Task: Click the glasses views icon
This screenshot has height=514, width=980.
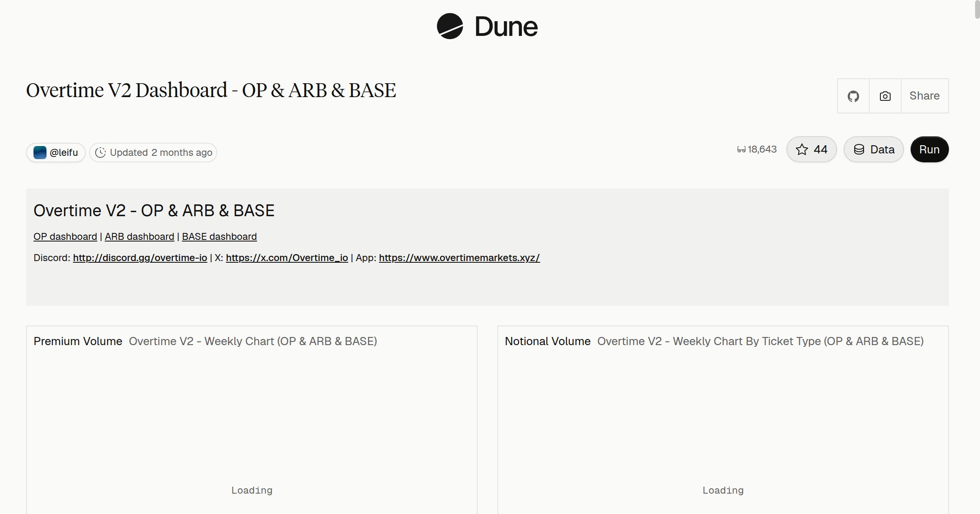Action: (741, 150)
